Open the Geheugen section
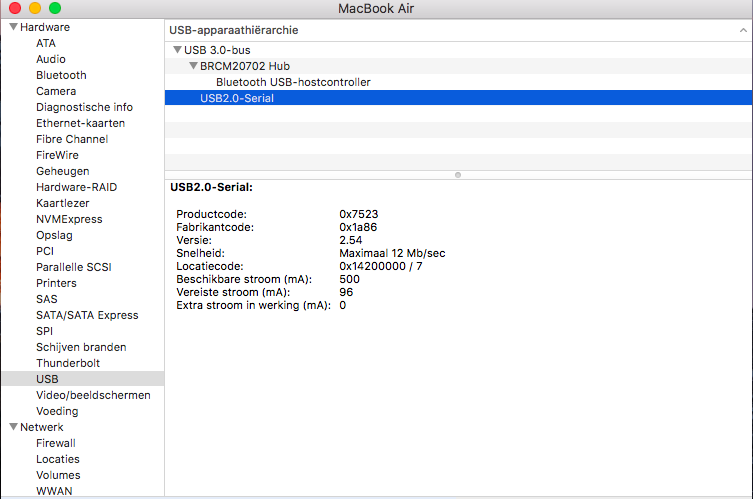 point(62,171)
